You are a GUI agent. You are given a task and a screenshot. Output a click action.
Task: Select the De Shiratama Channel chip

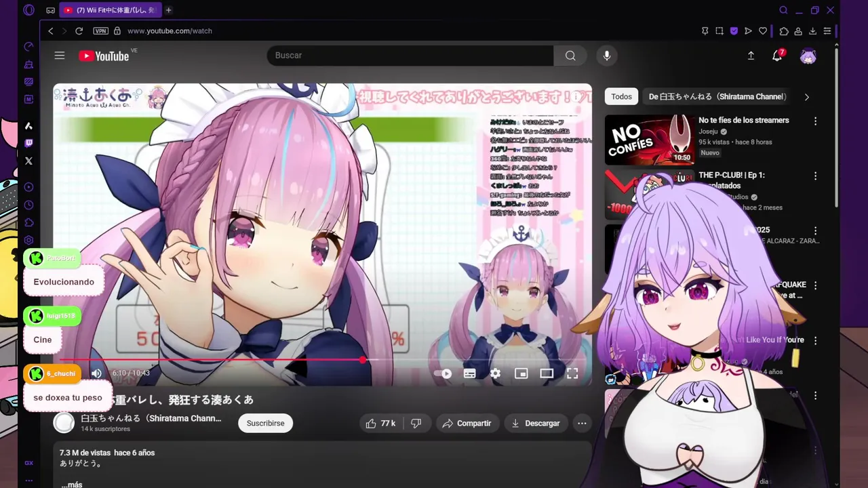(x=717, y=96)
